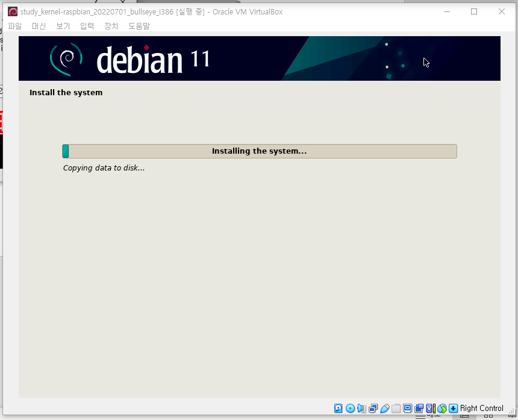Click the Installing the system progress bar
This screenshot has width=518, height=420.
pos(259,151)
